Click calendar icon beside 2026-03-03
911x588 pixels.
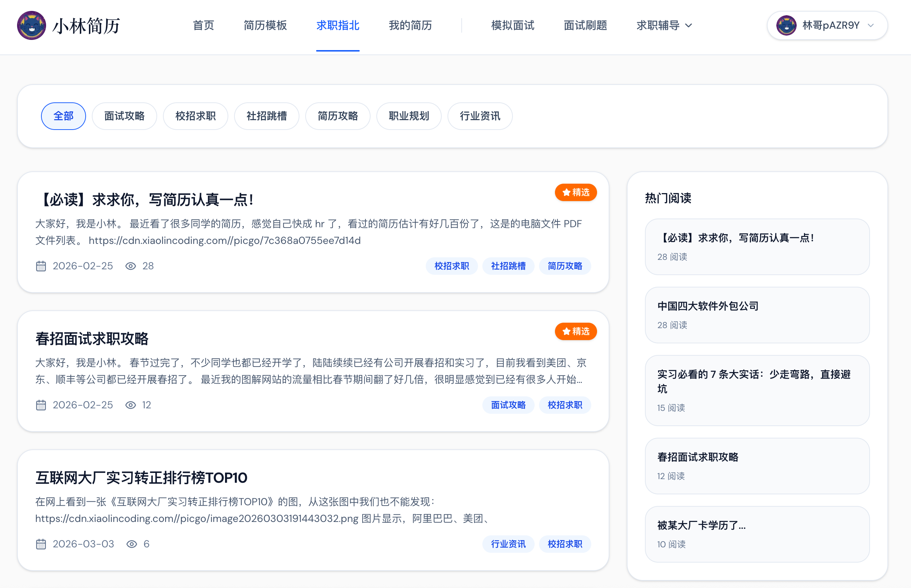tap(41, 544)
